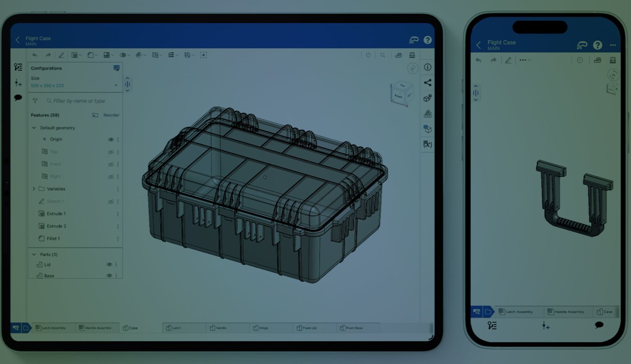Click Front on the view cube

pos(398,95)
